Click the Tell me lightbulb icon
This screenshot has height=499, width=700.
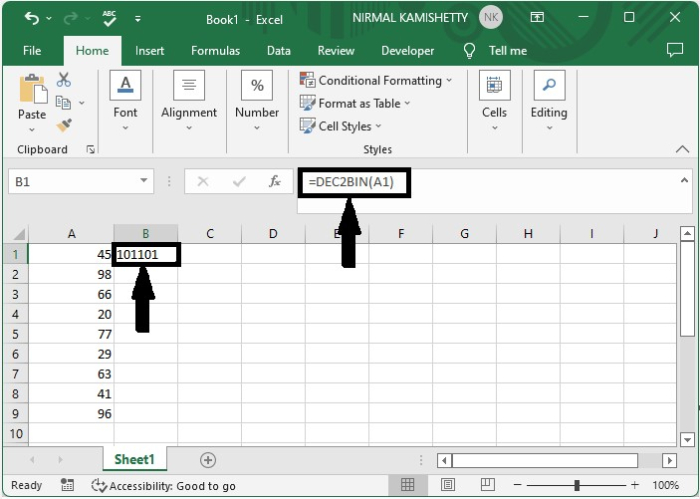[469, 51]
